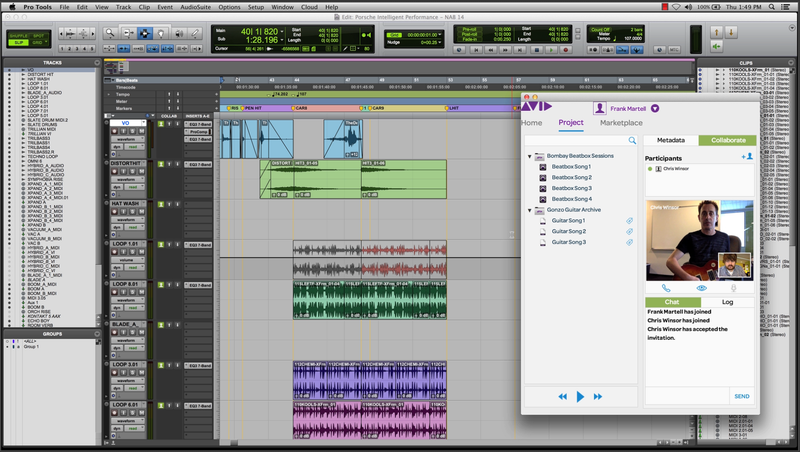This screenshot has height=452, width=800.
Task: Open VO track automation read dropdown
Action: click(134, 147)
